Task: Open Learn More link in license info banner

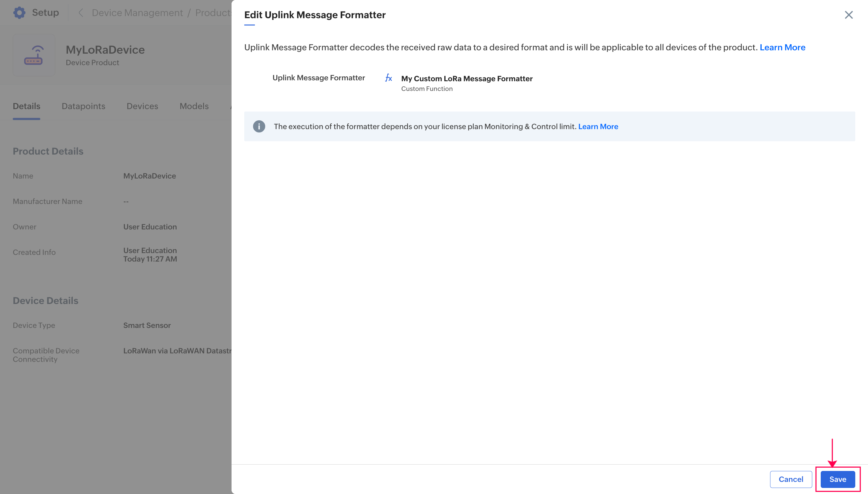Action: click(x=598, y=127)
